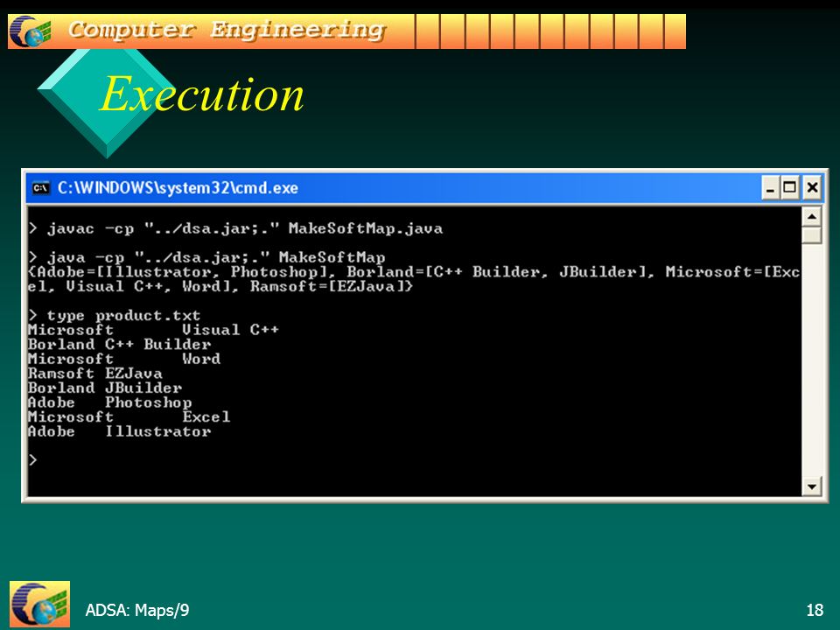Click the 'Borland JBuilder' output row

tap(105, 388)
